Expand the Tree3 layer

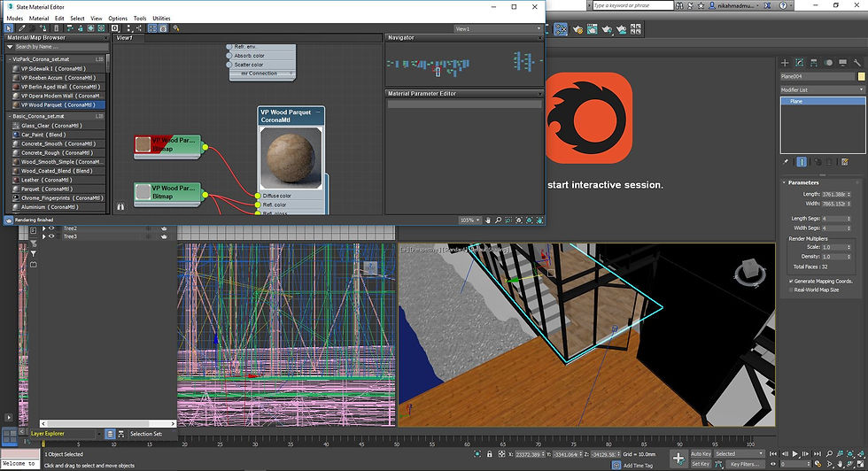(43, 236)
